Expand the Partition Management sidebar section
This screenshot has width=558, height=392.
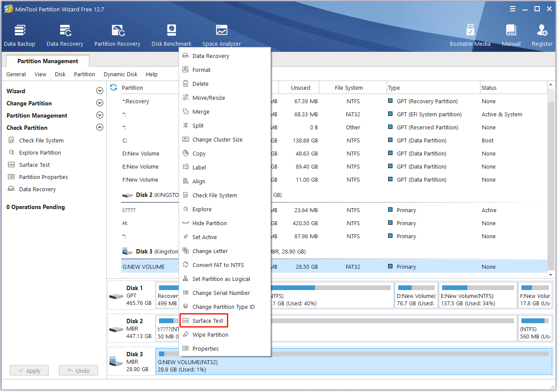coord(100,115)
